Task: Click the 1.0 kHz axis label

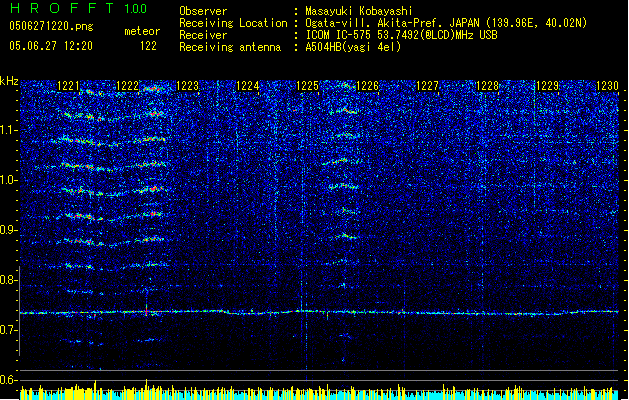Action: (x=8, y=180)
